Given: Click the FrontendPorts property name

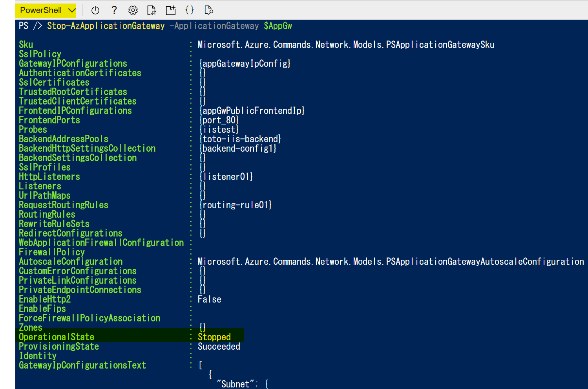Looking at the screenshot, I should [x=49, y=120].
